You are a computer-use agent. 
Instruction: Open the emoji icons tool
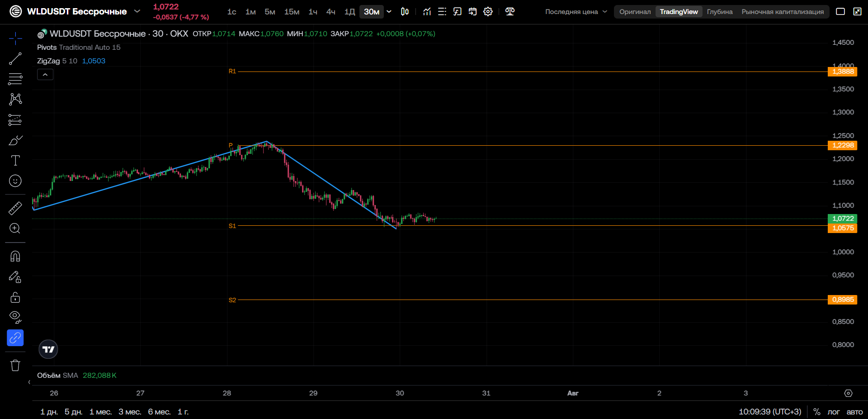(x=15, y=181)
